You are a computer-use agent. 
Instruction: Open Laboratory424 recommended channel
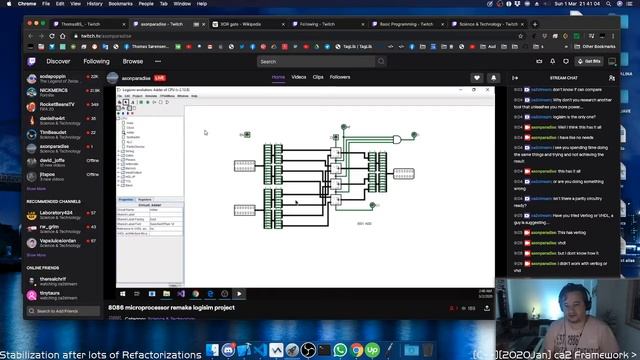(63, 215)
